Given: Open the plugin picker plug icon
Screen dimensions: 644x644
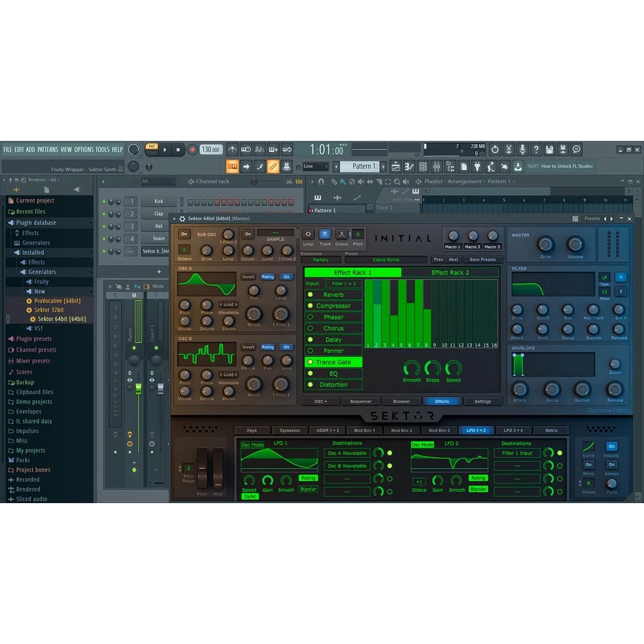Looking at the screenshot, I should click(x=477, y=166).
